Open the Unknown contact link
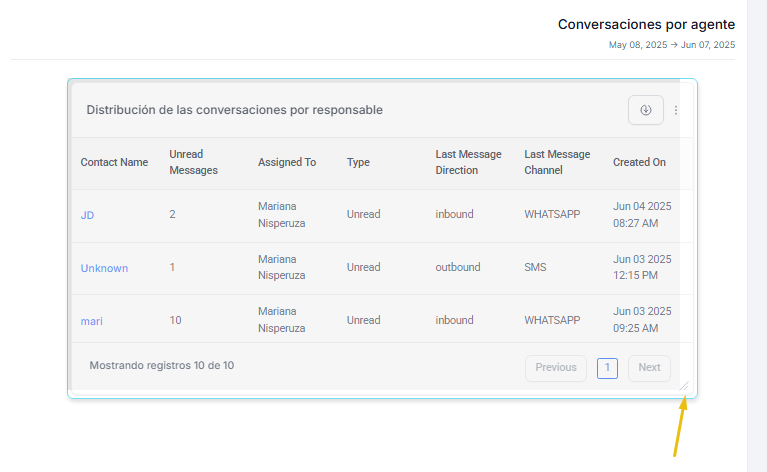Viewport: 767px width, 472px height. click(x=104, y=268)
